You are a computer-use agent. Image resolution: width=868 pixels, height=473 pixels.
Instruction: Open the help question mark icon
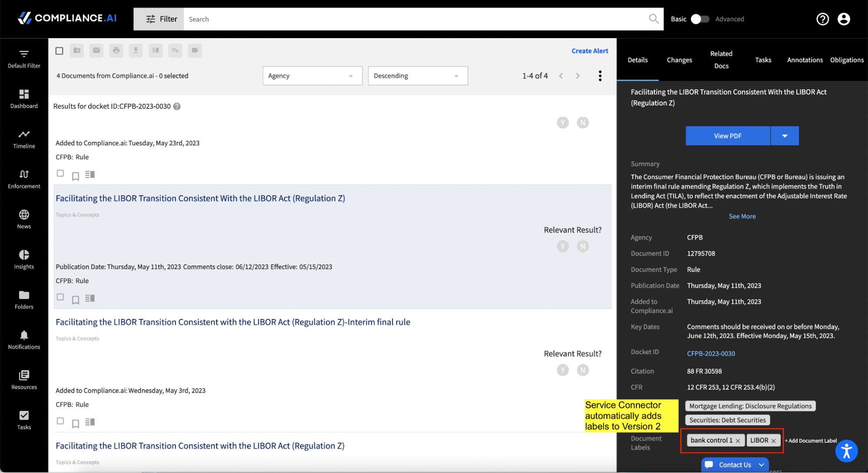click(822, 19)
